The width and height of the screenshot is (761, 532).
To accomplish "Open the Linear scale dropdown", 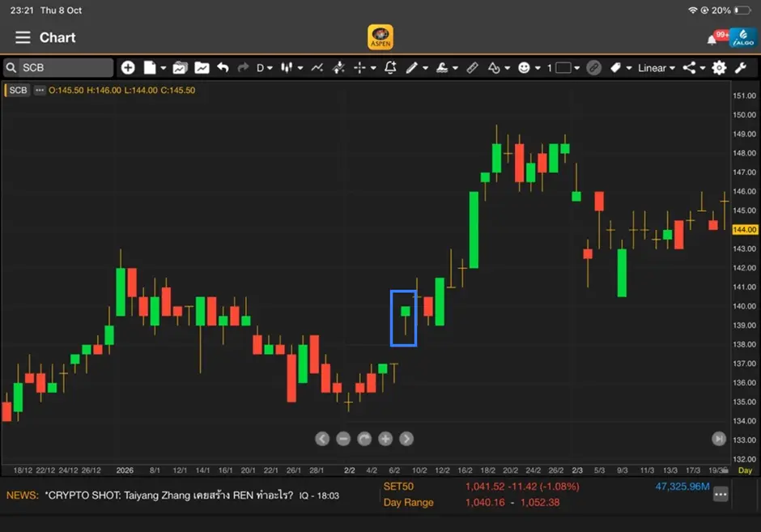I will point(657,68).
